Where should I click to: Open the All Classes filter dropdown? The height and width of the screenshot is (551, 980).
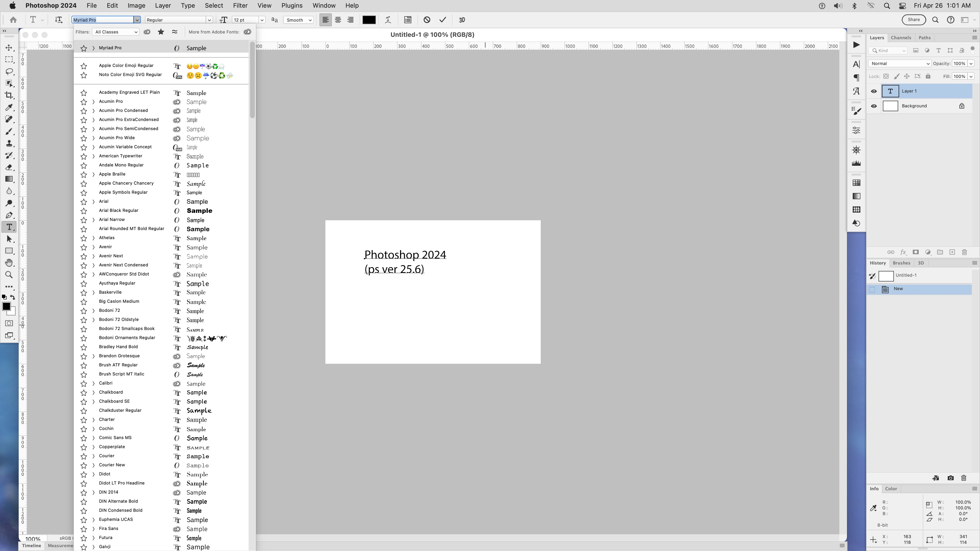(x=115, y=32)
